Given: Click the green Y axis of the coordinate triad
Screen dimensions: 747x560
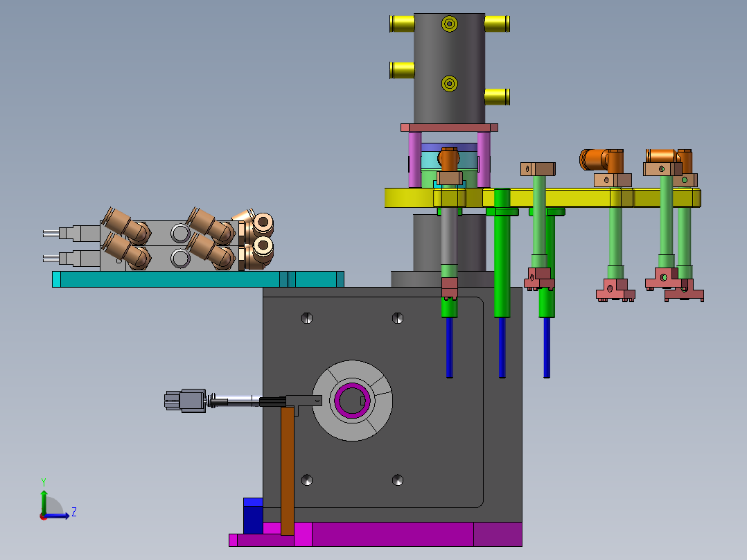Looking at the screenshot, I should 44,502.
